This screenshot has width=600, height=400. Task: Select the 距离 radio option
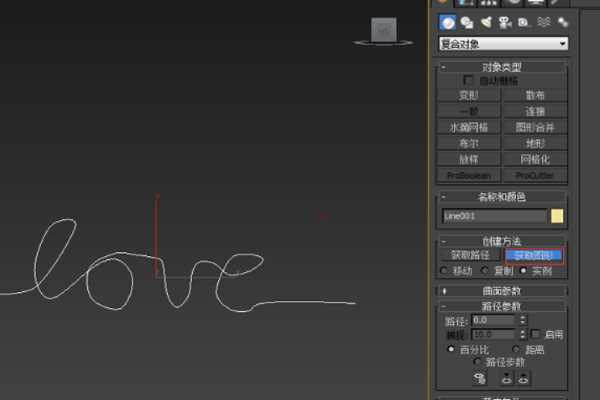coord(516,349)
